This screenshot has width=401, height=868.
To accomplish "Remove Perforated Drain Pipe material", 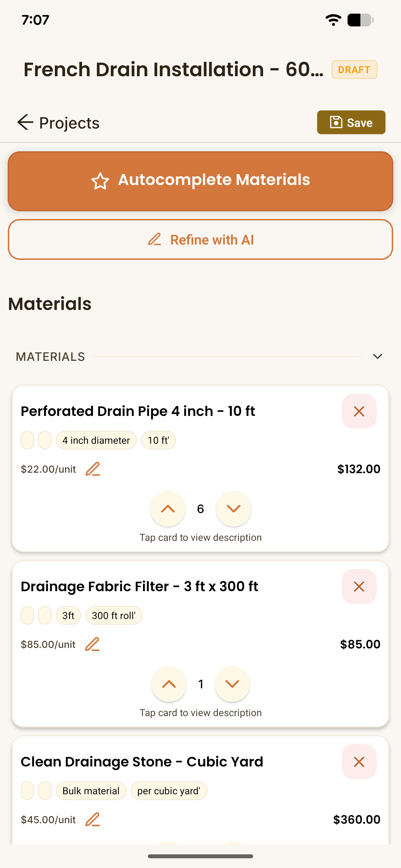I will point(359,411).
